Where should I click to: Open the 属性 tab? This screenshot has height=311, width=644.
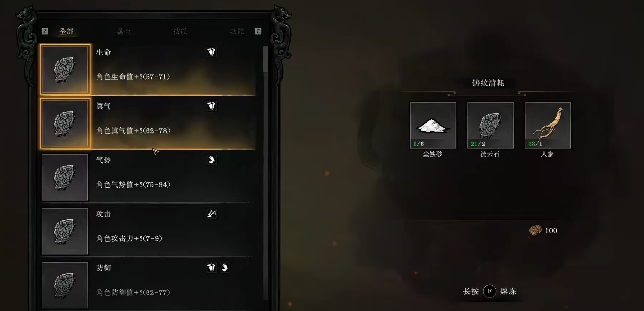pos(123,31)
